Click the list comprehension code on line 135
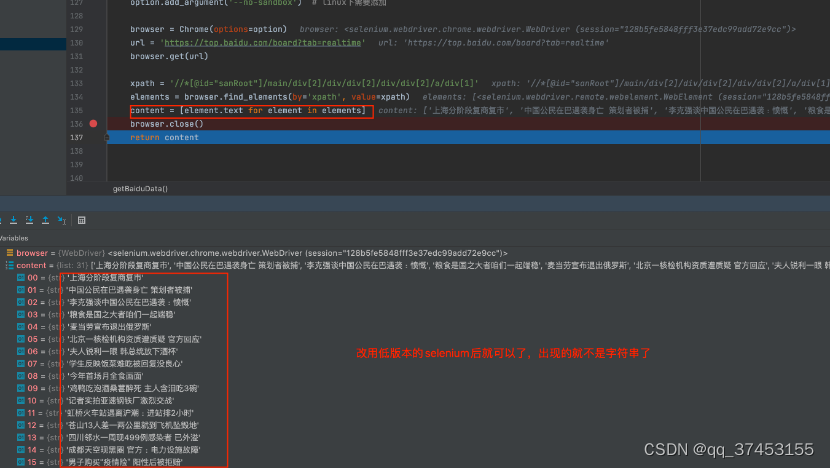The height and width of the screenshot is (468, 830). click(x=273, y=110)
